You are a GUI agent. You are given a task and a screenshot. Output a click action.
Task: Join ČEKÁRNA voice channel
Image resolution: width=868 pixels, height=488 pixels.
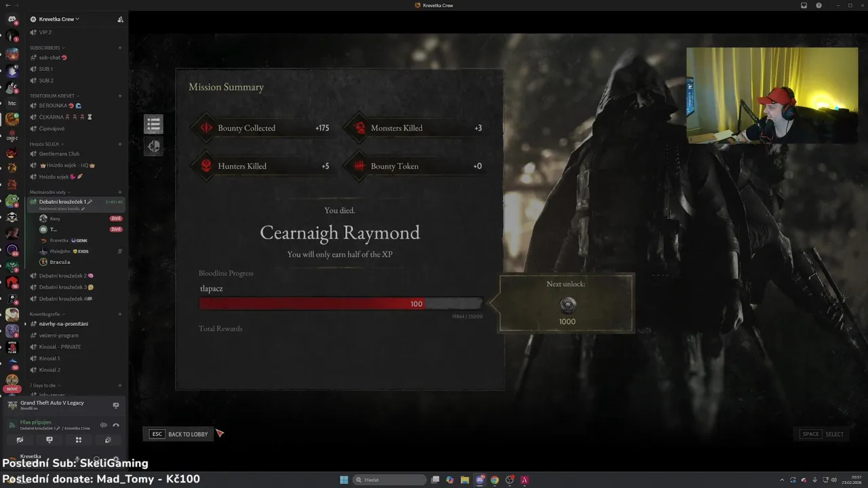(x=76, y=117)
